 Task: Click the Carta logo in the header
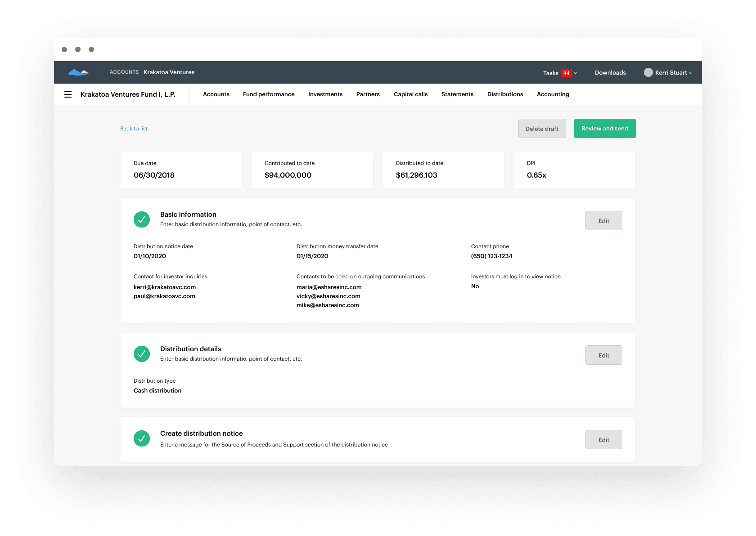tap(78, 72)
